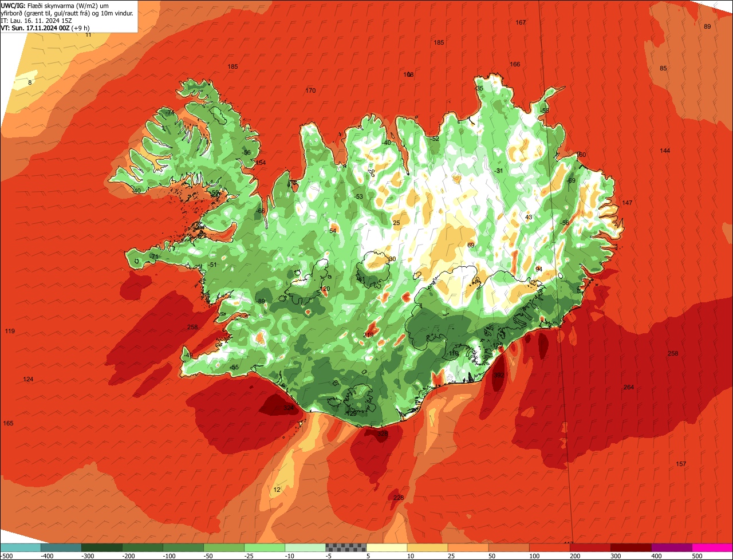Click the map value -66 in western Iceland

click(261, 211)
